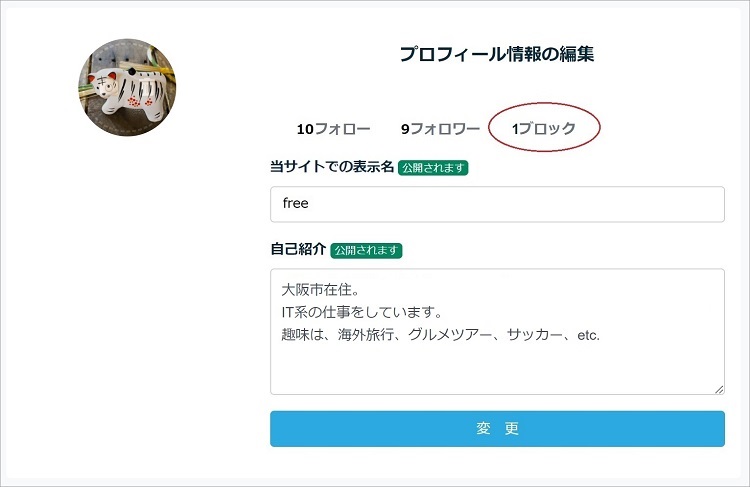750x487 pixels.
Task: Click the 公開されます badge beside 自己紹介
Action: coord(366,250)
